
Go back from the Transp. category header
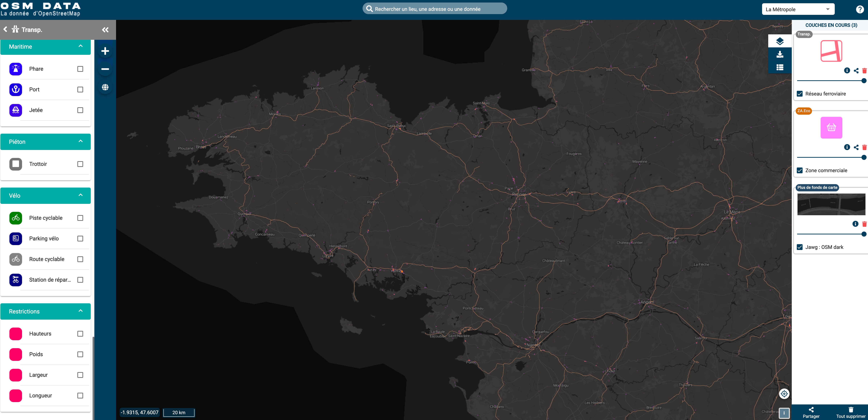coord(5,30)
